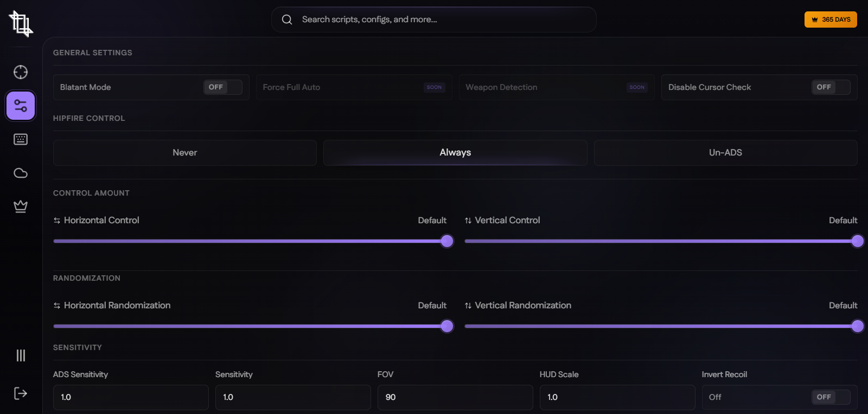Open the cloud configs icon in the sidebar

[x=21, y=173]
